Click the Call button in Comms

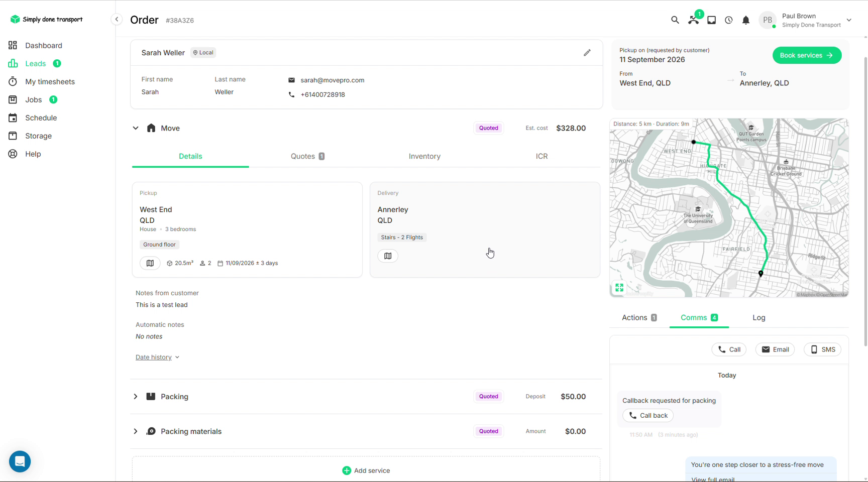(729, 349)
